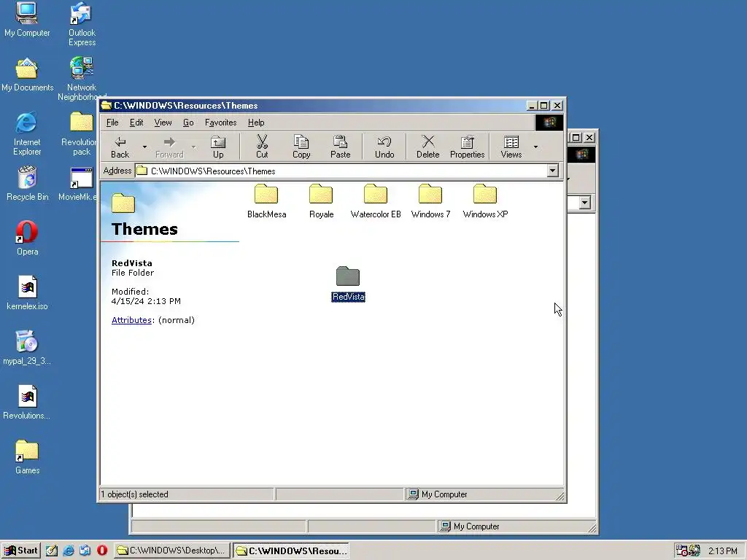Click the second system tray icon
This screenshot has height=560, width=747.
click(694, 551)
